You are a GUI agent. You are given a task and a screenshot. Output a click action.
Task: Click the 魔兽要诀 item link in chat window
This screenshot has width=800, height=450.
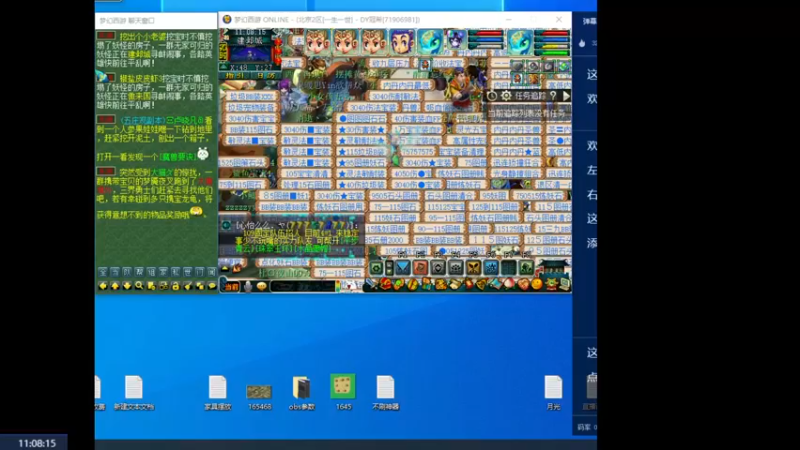177,157
